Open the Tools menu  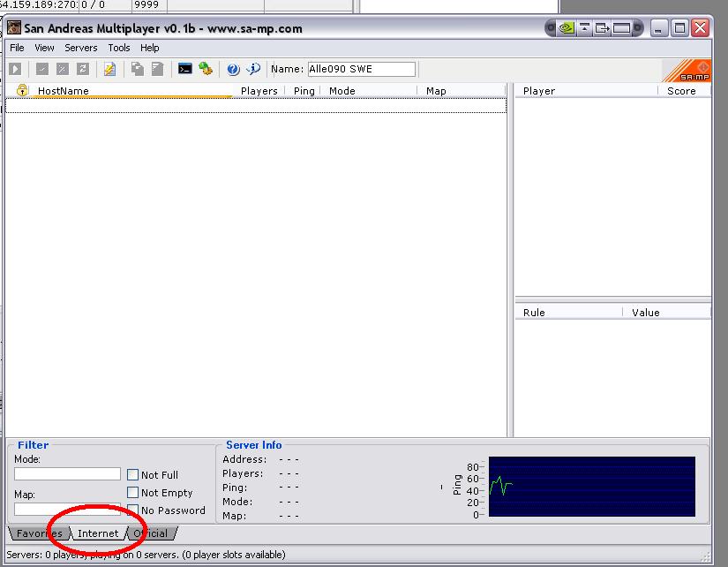click(x=119, y=48)
